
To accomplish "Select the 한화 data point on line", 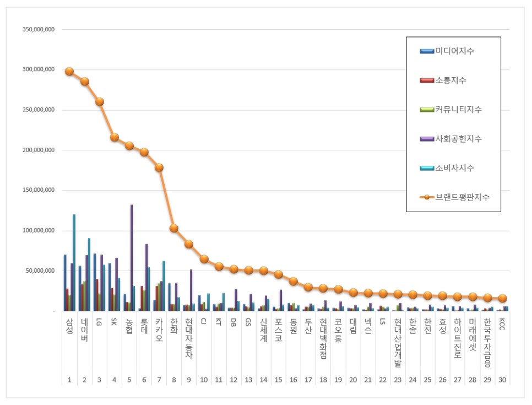I will [173, 228].
